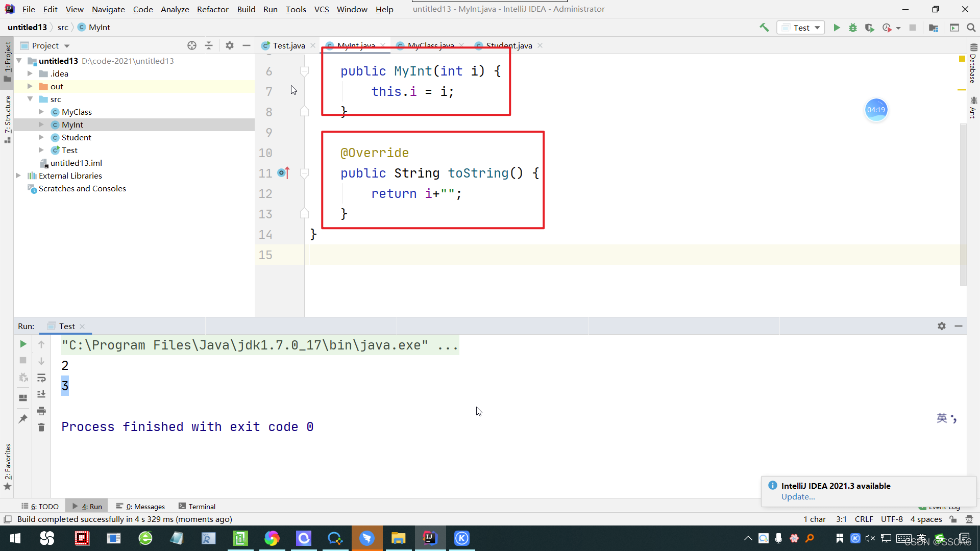The height and width of the screenshot is (551, 980).
Task: Click the override gutter icon on line 11
Action: (283, 173)
